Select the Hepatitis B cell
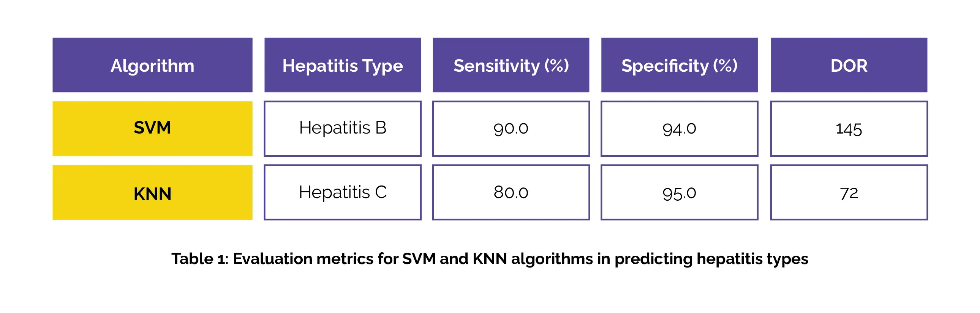This screenshot has width=980, height=313. [x=342, y=128]
